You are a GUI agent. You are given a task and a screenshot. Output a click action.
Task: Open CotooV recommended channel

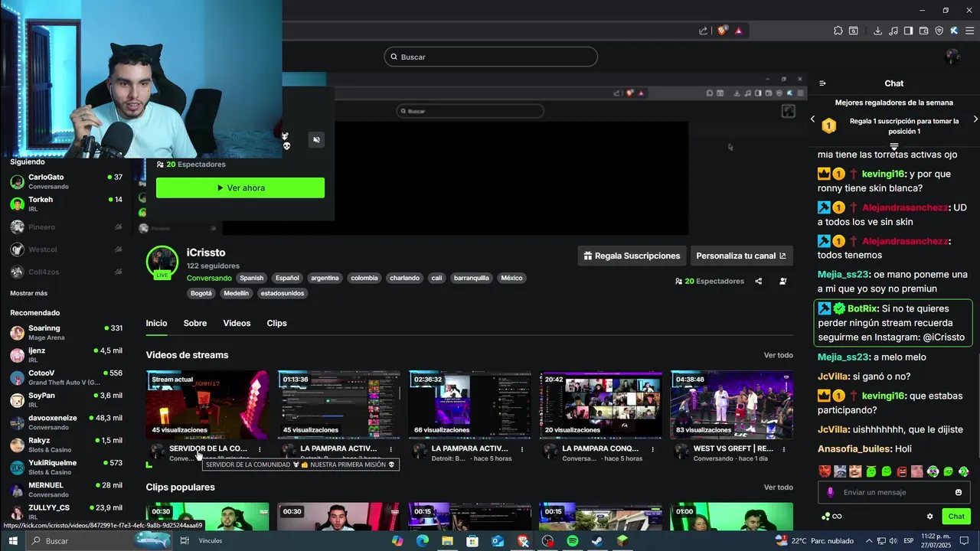(67, 377)
